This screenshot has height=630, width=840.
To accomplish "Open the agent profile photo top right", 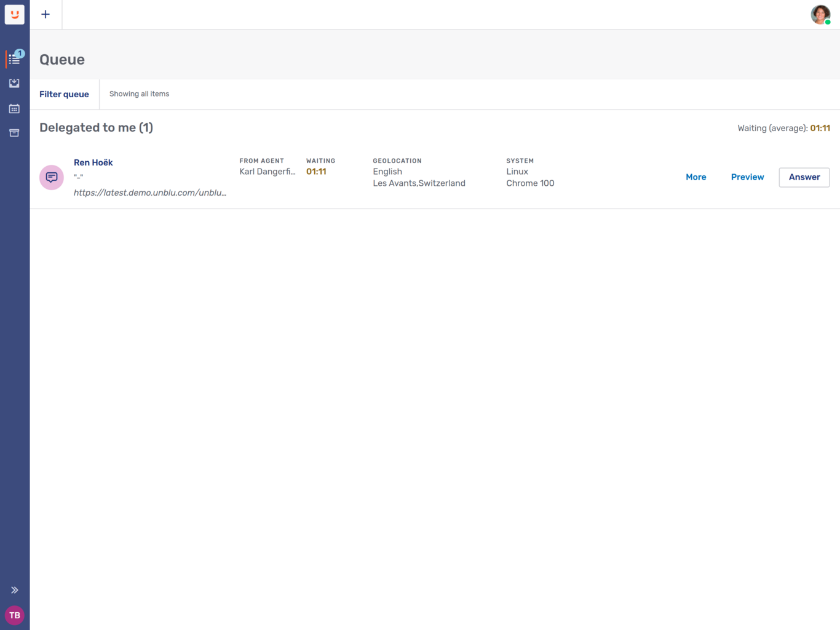I will (x=820, y=14).
